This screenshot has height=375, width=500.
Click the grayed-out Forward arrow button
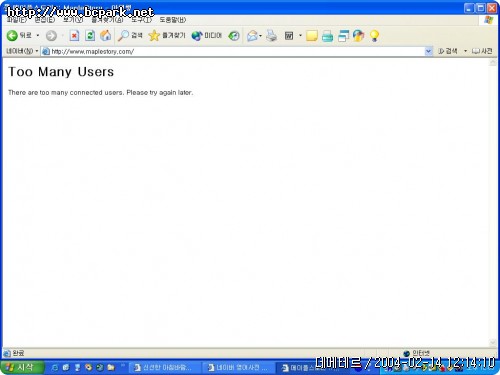coord(51,36)
